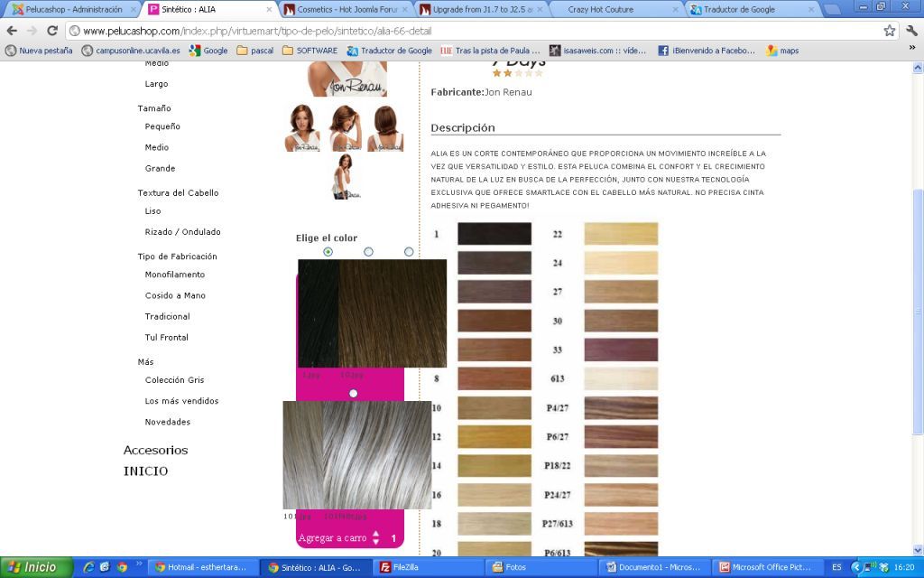Open a new tab with the new-tab button
This screenshot has width=924, height=578.
[831, 9]
